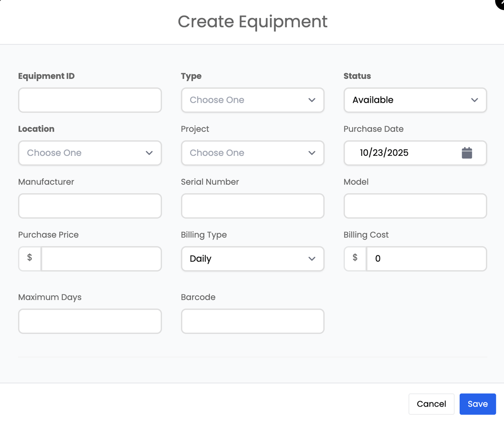Image resolution: width=504 pixels, height=422 pixels.
Task: Expand the Project dropdown
Action: (x=253, y=153)
